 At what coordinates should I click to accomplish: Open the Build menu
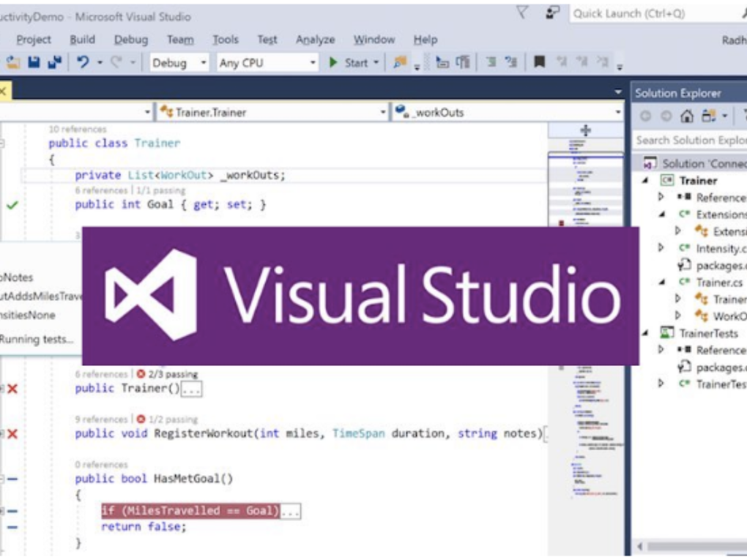82,40
